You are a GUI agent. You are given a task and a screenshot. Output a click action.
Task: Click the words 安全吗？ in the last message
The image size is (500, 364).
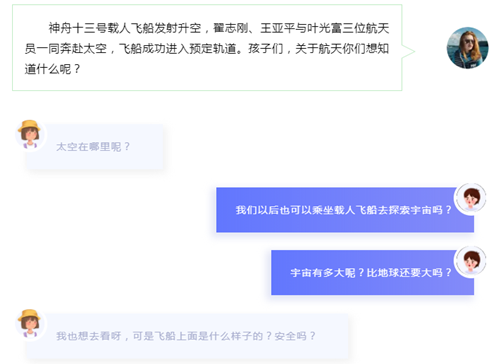pos(295,336)
